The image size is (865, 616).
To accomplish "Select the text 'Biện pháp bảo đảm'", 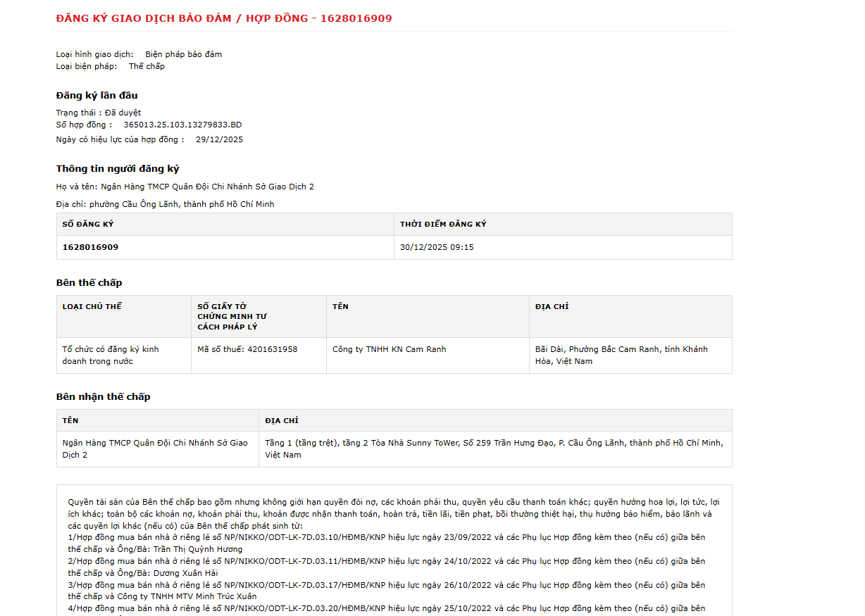I will coord(184,54).
